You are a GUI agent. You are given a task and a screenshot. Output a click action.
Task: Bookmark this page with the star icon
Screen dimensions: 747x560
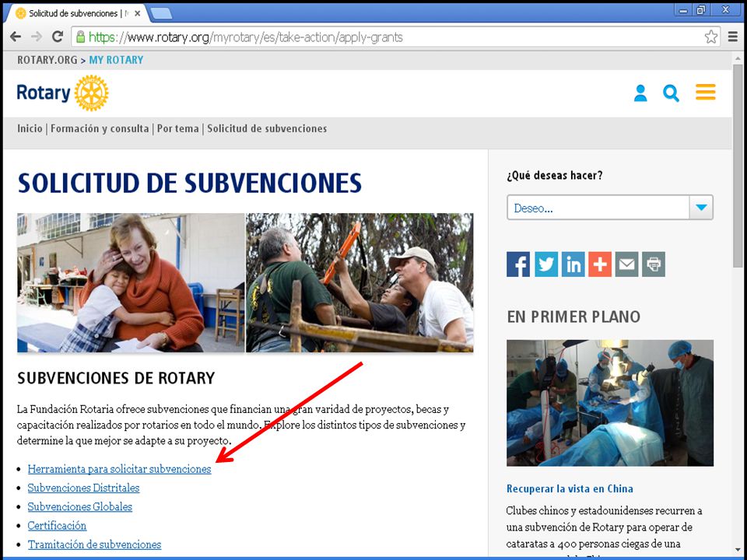coord(710,37)
